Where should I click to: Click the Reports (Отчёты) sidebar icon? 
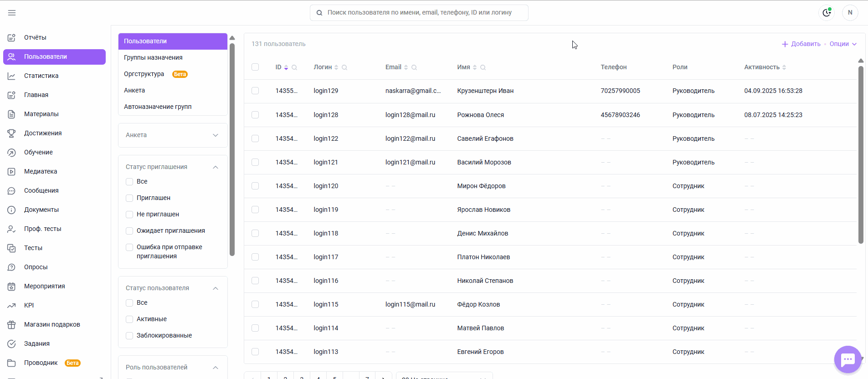[x=12, y=37]
